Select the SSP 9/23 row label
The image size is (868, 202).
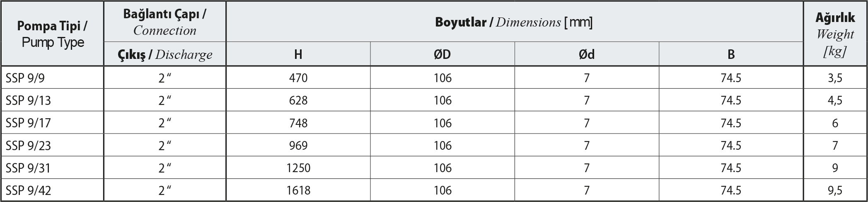[52, 145]
